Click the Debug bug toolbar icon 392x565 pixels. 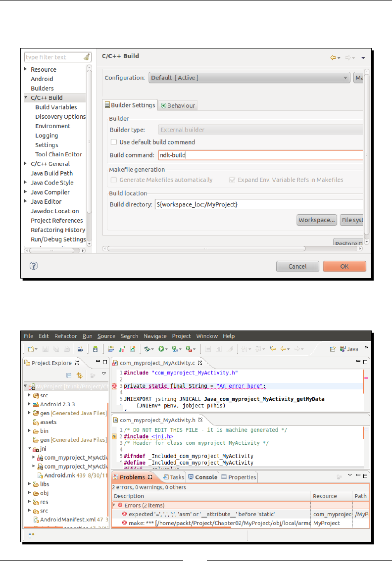[147, 348]
